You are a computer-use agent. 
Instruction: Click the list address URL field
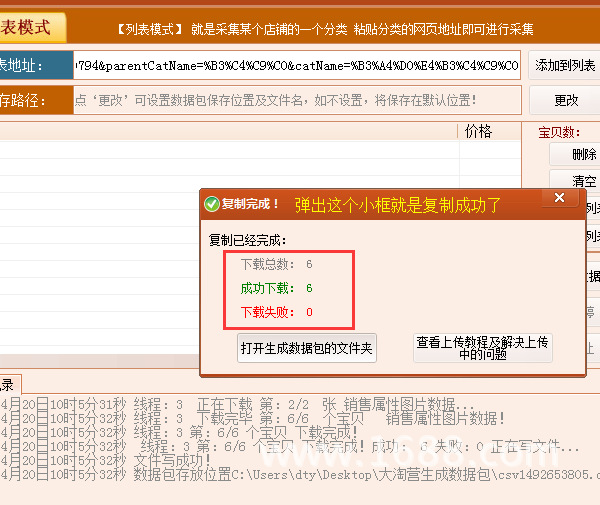[297, 65]
